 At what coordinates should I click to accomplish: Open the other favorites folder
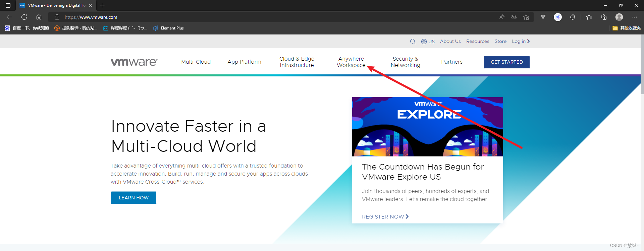tap(626, 28)
